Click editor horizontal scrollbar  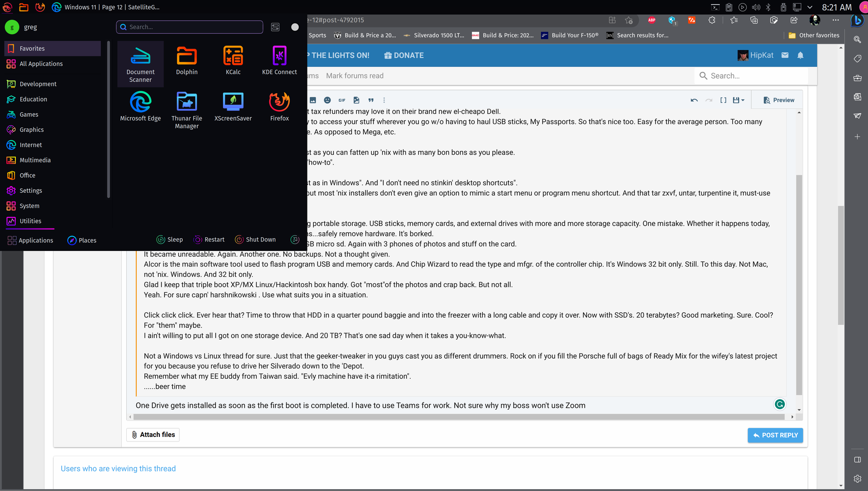460,417
